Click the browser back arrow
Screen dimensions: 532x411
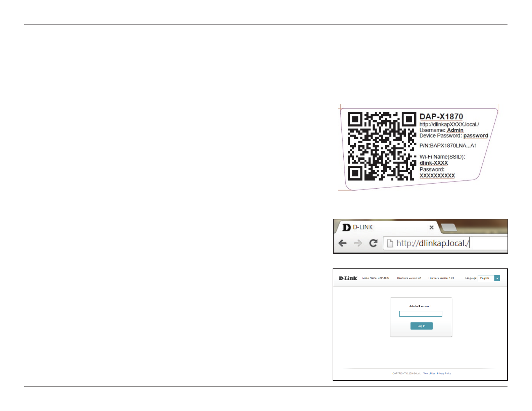342,243
